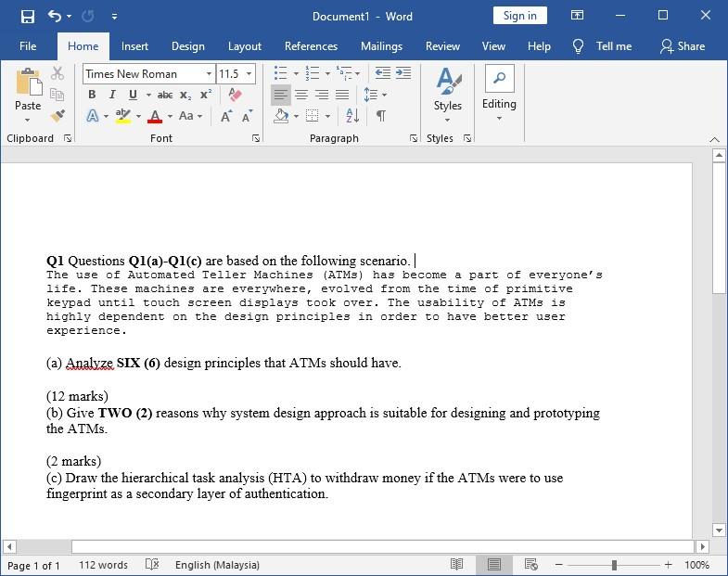Open the Font dialog launcher

[x=256, y=138]
